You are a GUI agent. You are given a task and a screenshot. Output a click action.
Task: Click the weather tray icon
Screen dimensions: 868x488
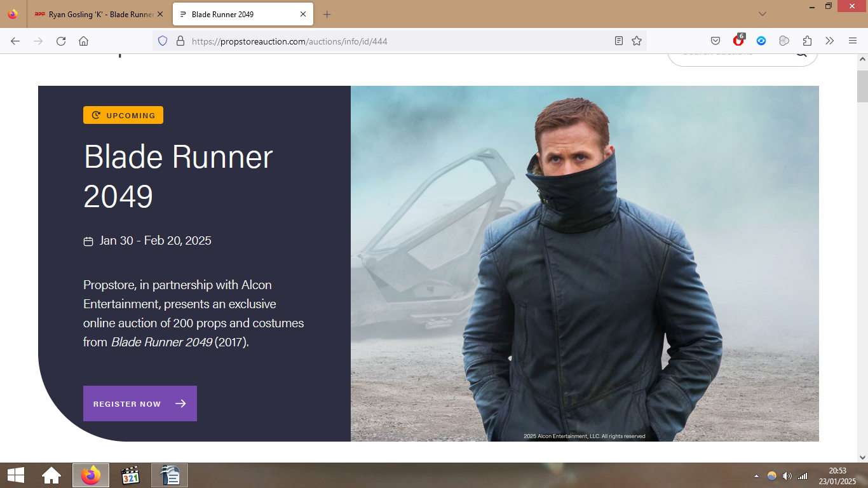click(772, 476)
